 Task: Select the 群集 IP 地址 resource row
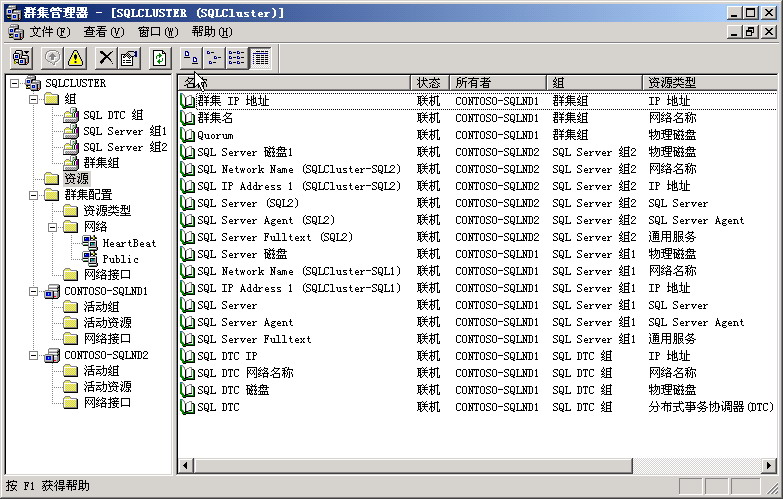(x=478, y=101)
